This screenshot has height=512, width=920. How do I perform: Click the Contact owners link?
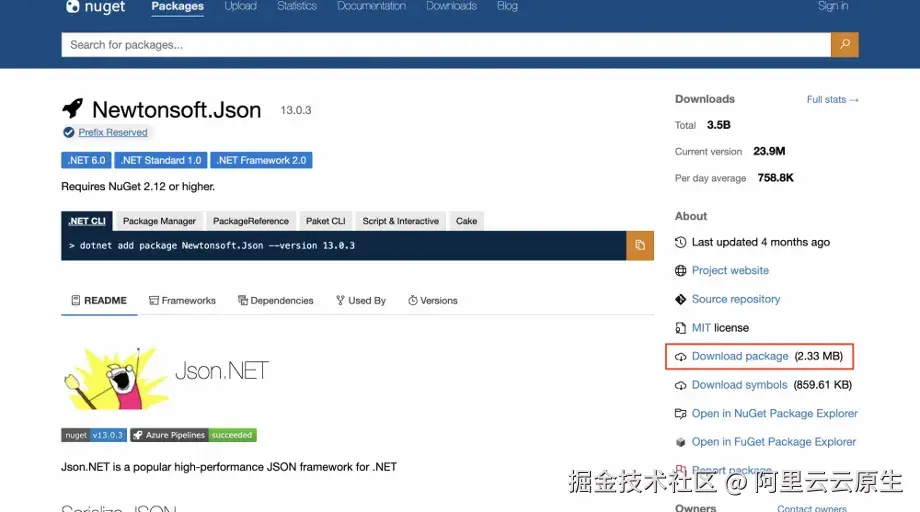click(x=812, y=508)
